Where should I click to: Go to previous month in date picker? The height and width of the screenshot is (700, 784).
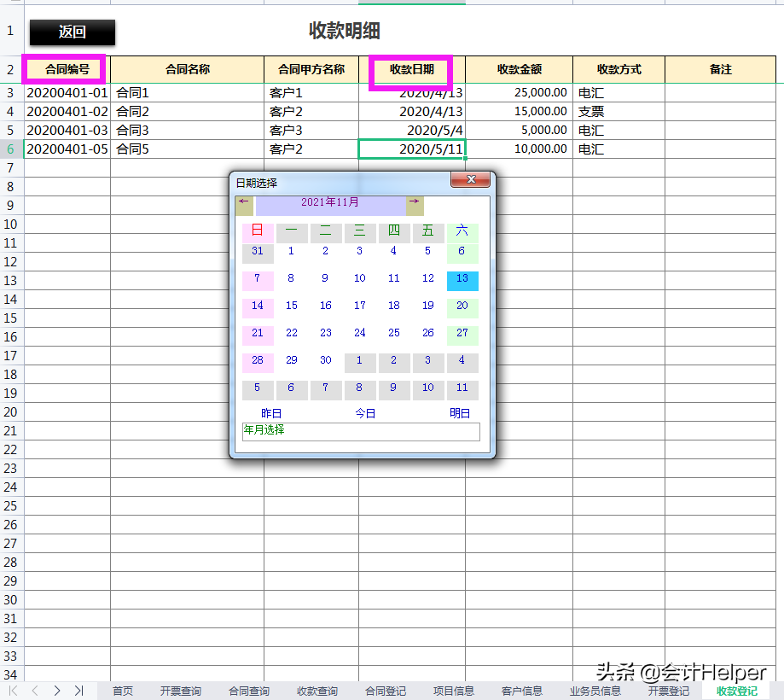pos(244,205)
